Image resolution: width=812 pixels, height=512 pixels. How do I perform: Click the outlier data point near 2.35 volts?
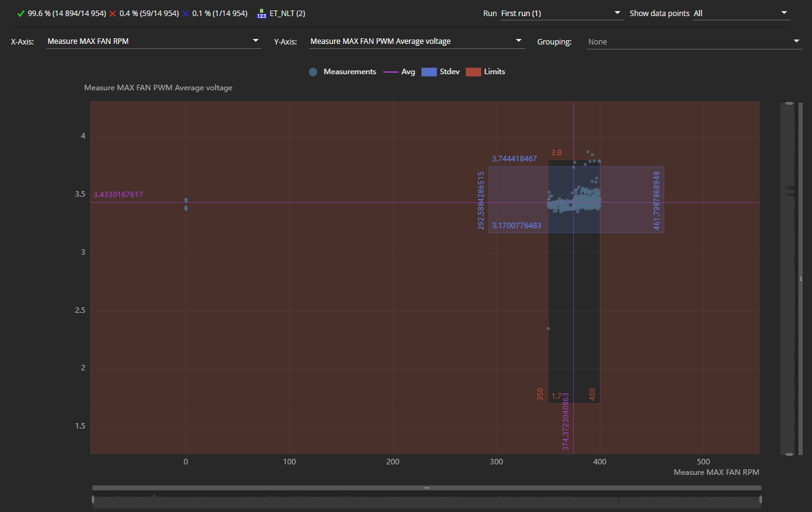[549, 328]
